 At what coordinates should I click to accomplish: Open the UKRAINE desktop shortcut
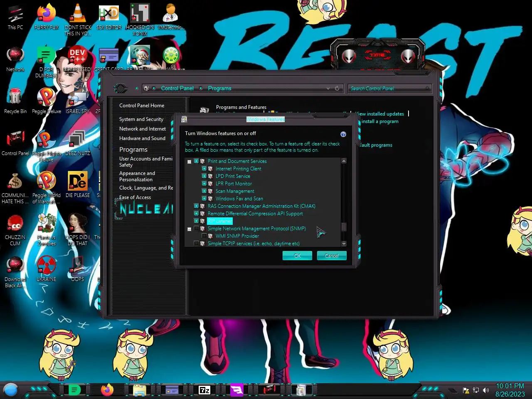coord(47,269)
